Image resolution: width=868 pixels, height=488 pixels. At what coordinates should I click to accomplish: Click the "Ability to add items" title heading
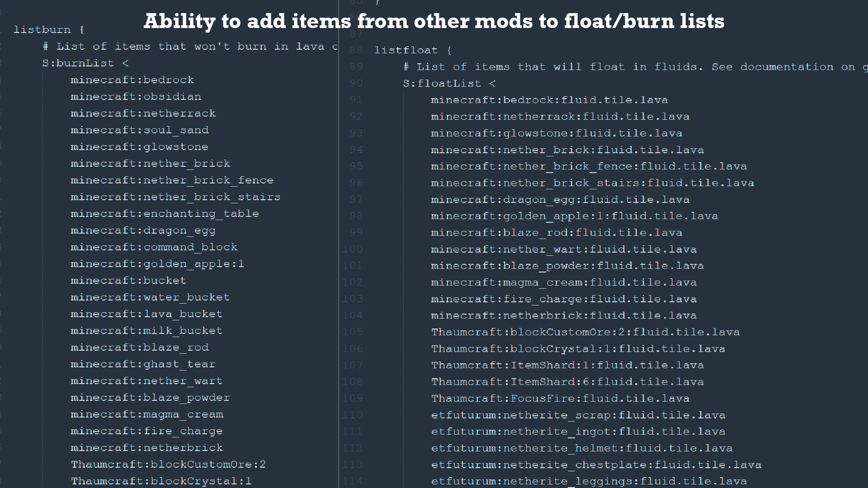(x=434, y=21)
